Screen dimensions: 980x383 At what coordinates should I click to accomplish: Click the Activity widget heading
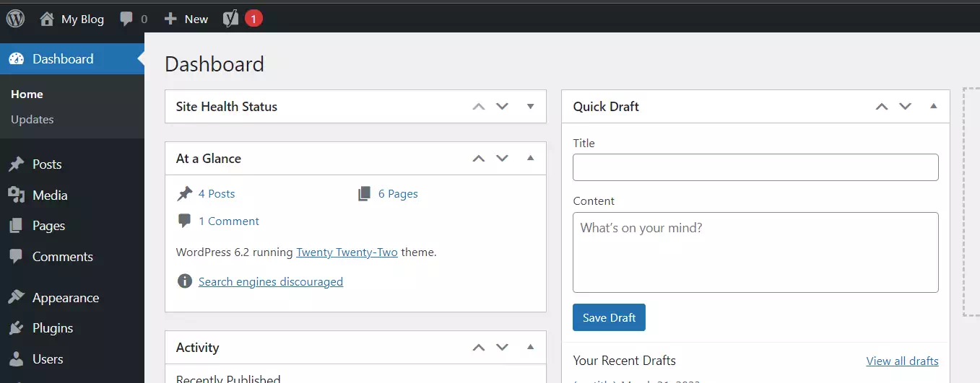tap(197, 348)
